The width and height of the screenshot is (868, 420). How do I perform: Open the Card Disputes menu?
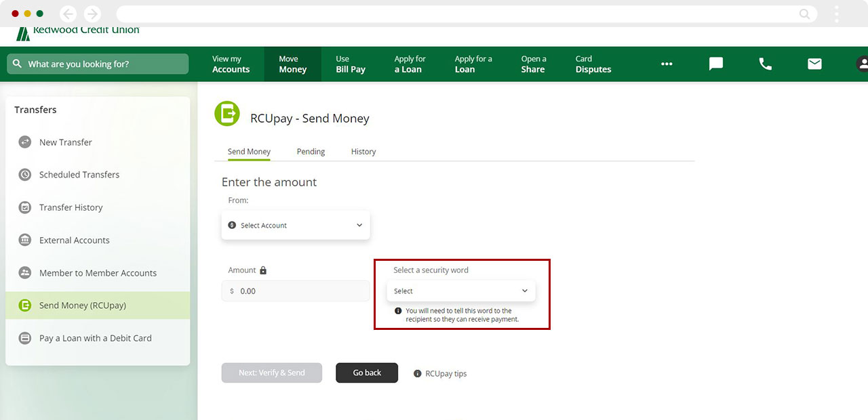click(x=593, y=64)
